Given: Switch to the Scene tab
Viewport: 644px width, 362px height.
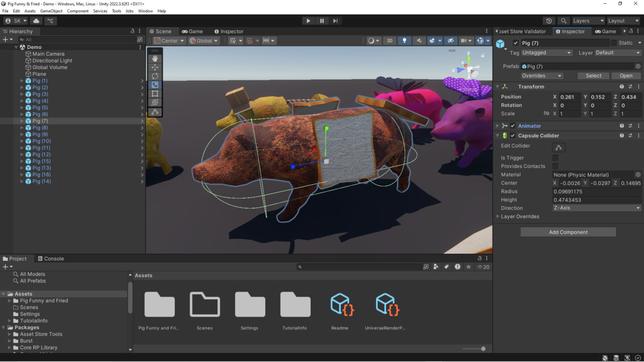Looking at the screenshot, I should [160, 31].
